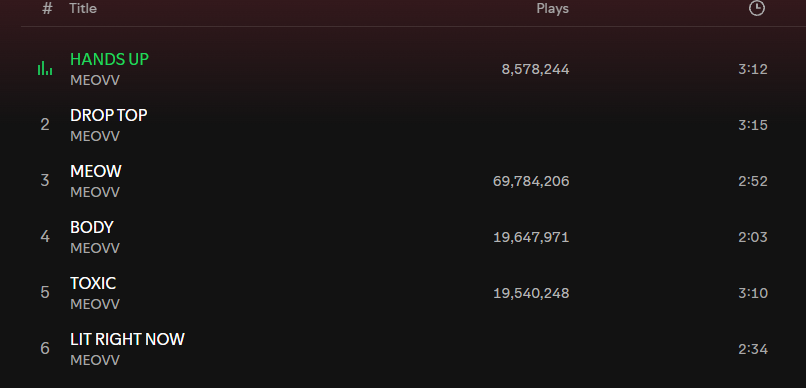Open the LIT RIGHT NOW track
The image size is (806, 388).
click(127, 339)
